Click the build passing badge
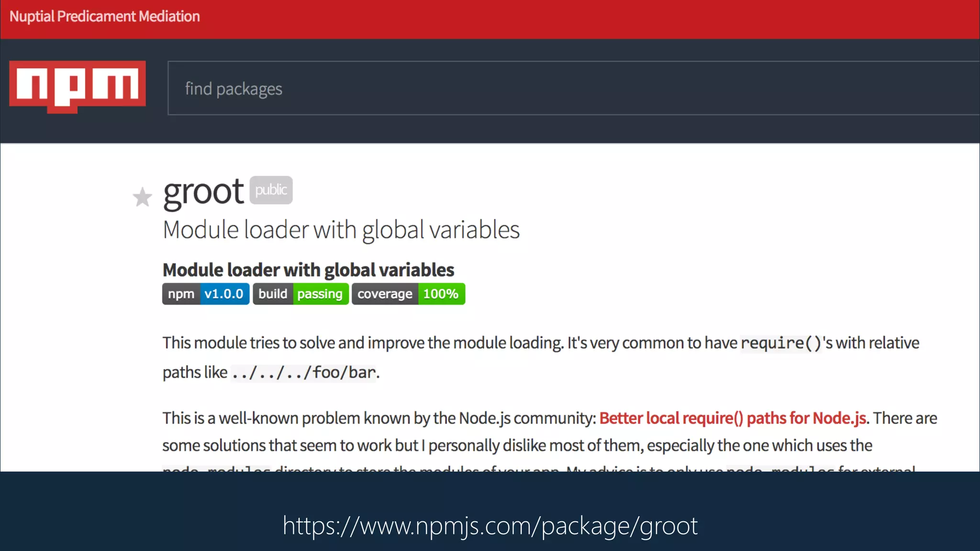 click(301, 294)
